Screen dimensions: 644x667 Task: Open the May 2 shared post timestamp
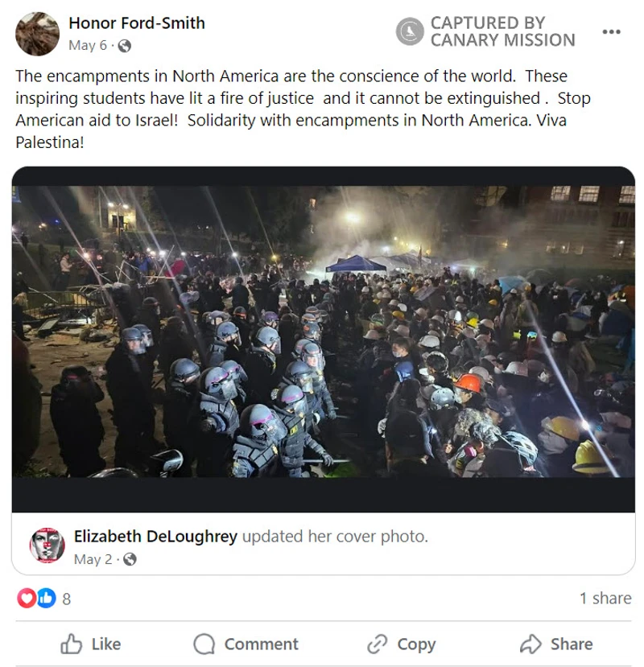point(93,559)
